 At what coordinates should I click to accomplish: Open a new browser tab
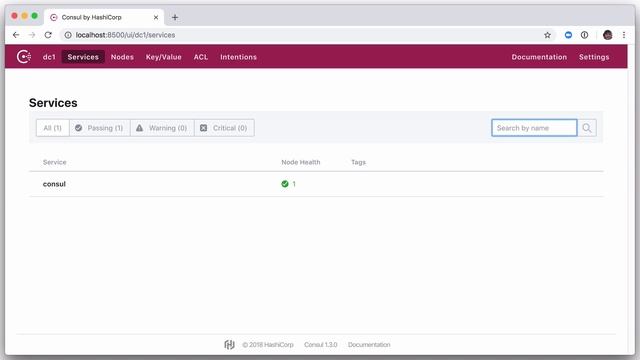(175, 17)
